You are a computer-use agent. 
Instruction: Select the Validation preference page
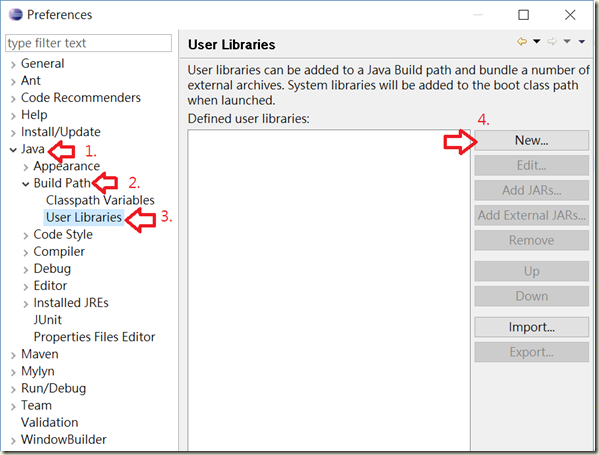pos(50,422)
